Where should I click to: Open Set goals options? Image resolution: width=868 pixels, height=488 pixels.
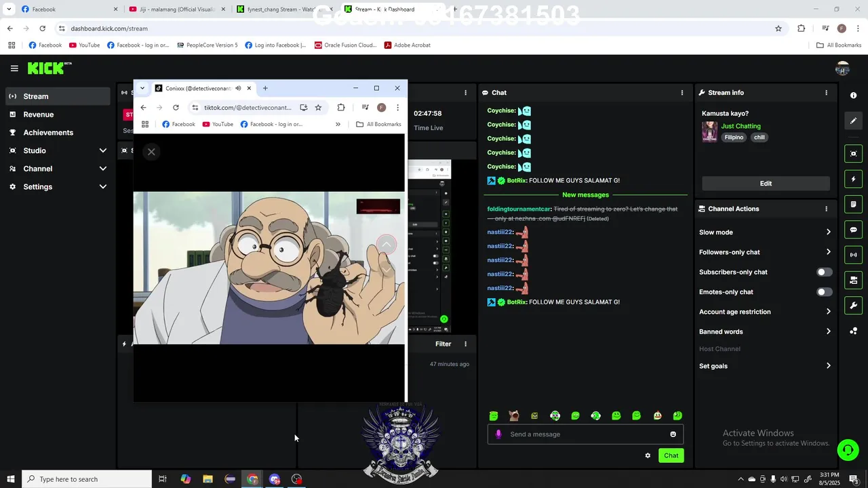click(x=765, y=366)
